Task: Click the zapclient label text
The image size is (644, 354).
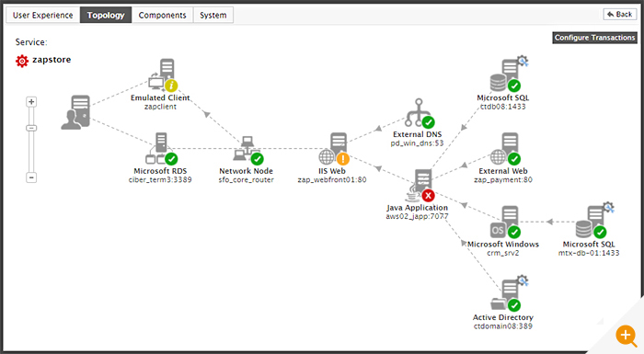Action: 160,107
